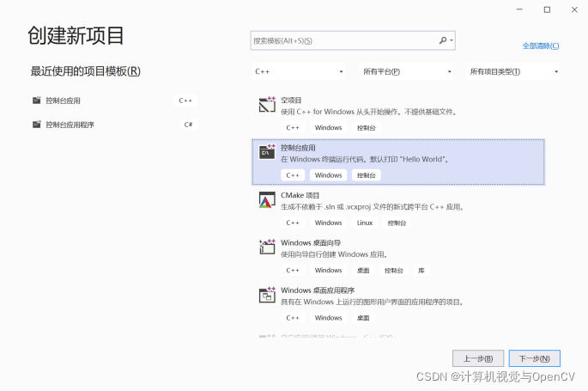Click the 空项目 description text
This screenshot has width=588, height=391.
(x=368, y=112)
